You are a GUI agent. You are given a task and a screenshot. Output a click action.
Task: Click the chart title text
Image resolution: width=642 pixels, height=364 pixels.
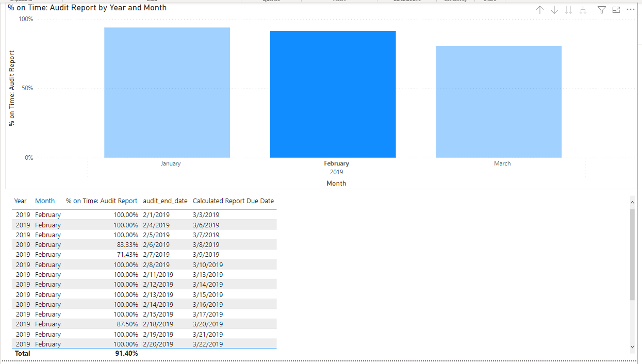pyautogui.click(x=87, y=8)
